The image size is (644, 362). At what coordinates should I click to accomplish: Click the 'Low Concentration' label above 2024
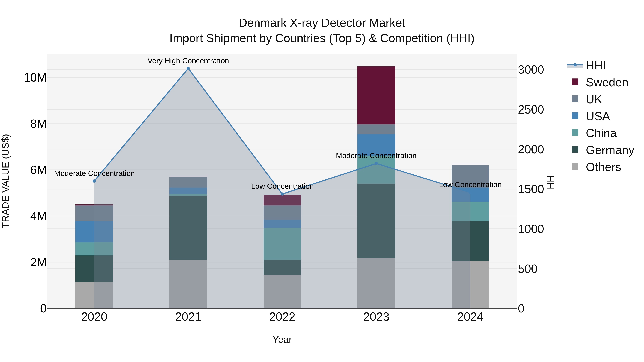pos(470,185)
